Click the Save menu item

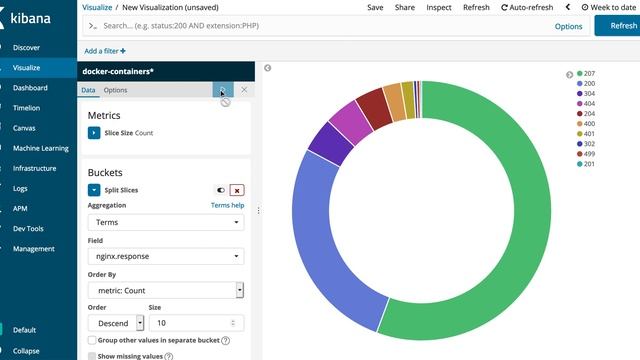point(375,7)
